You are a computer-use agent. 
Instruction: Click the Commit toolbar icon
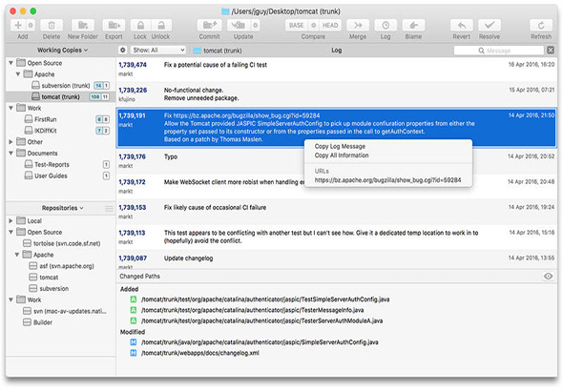click(x=210, y=25)
